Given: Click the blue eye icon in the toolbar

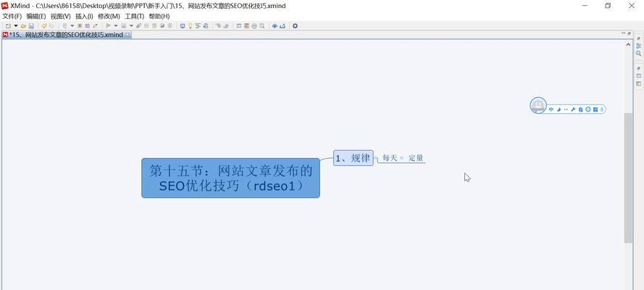Looking at the screenshot, I should 275,26.
